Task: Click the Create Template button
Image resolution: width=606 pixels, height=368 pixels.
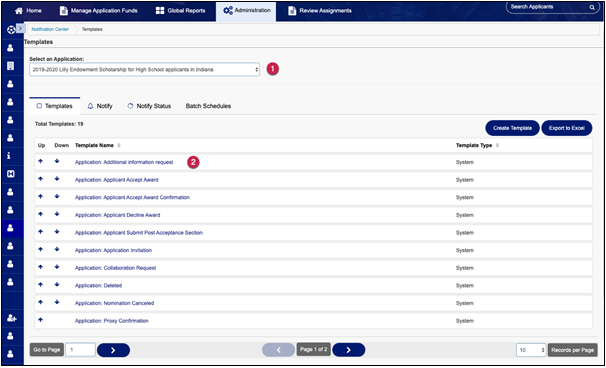Action: click(512, 128)
